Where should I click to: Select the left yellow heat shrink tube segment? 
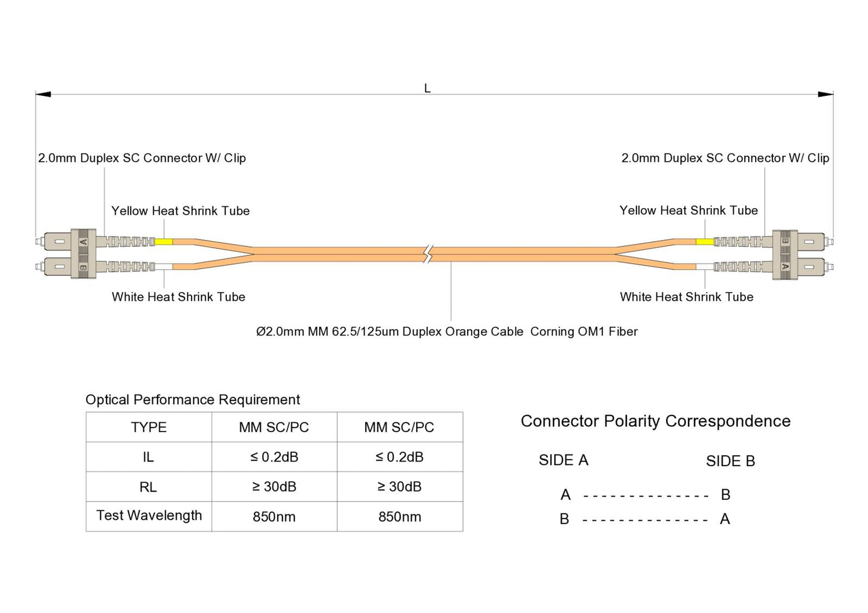(x=164, y=242)
